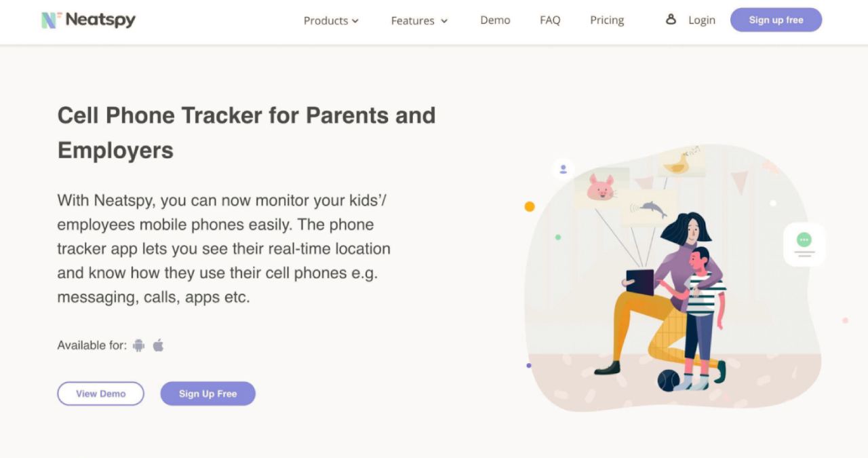Select the pig picture card
This screenshot has height=458, width=868.
point(600,187)
